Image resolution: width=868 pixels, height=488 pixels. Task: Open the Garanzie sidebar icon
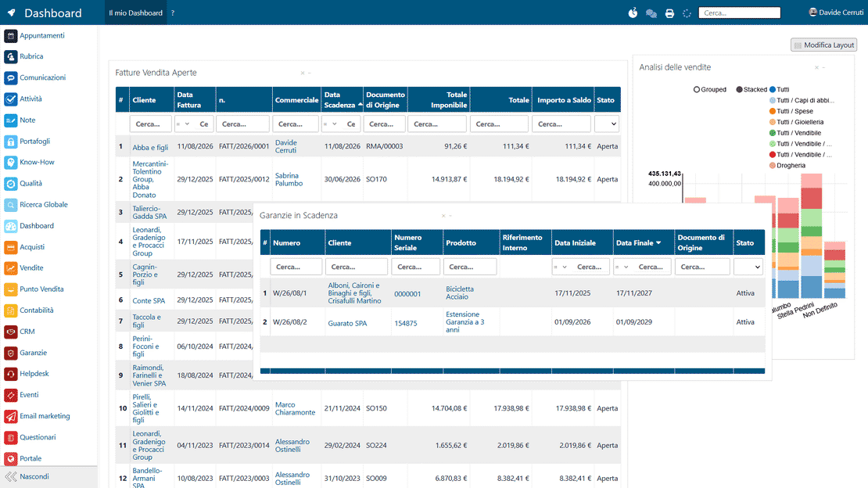click(10, 353)
